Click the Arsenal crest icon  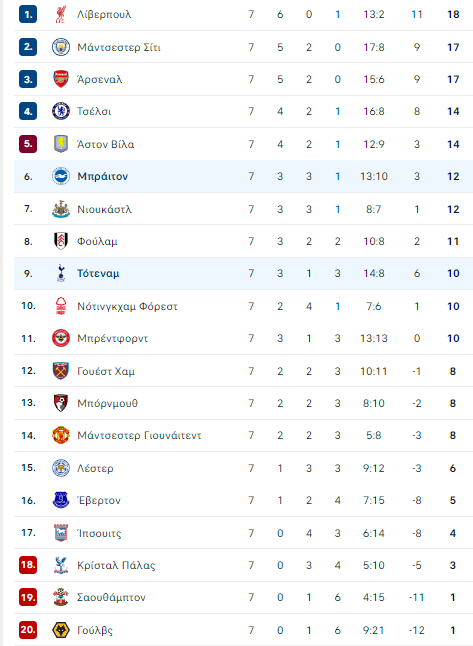(x=61, y=79)
